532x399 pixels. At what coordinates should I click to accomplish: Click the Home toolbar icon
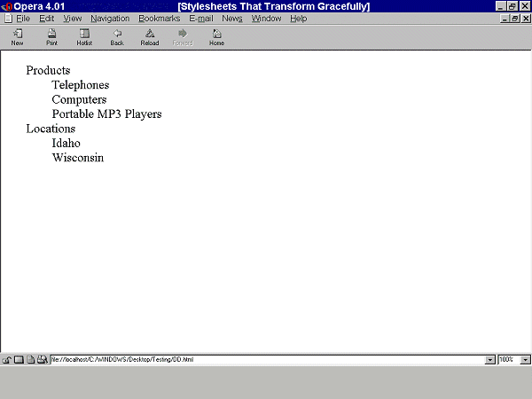coord(216,35)
